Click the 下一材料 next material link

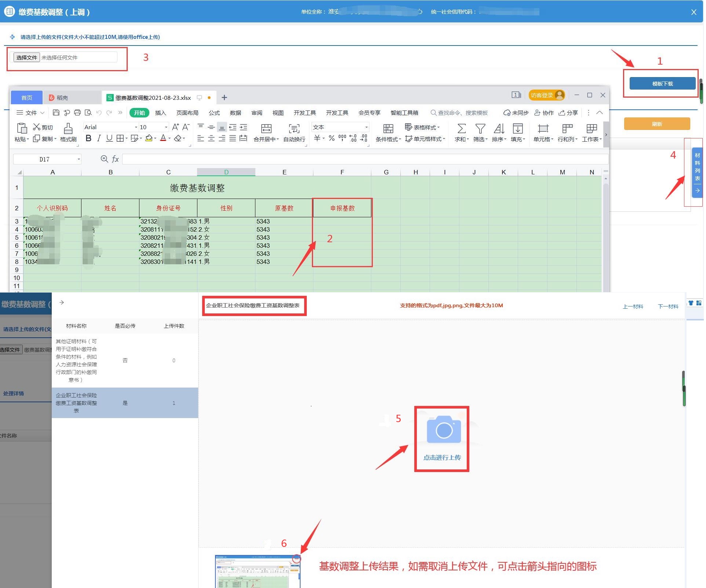point(668,306)
